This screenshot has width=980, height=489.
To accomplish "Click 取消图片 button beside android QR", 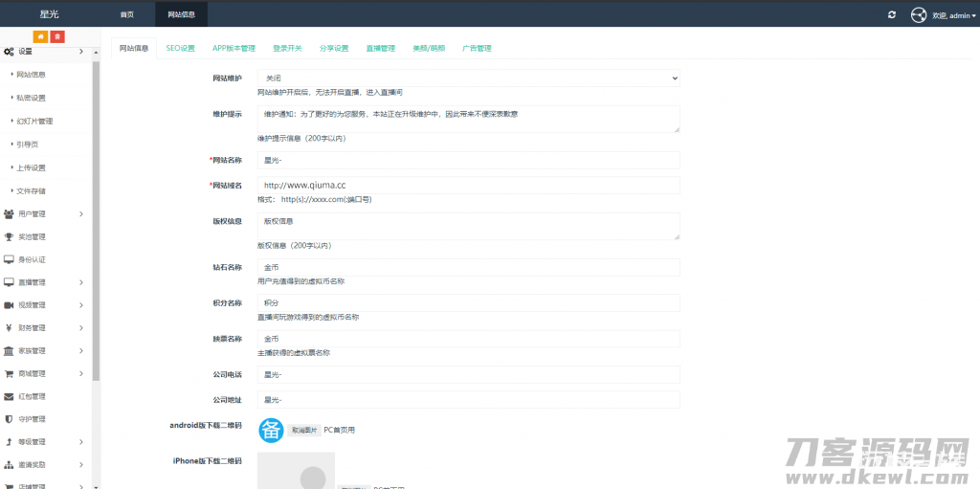I will [x=304, y=431].
